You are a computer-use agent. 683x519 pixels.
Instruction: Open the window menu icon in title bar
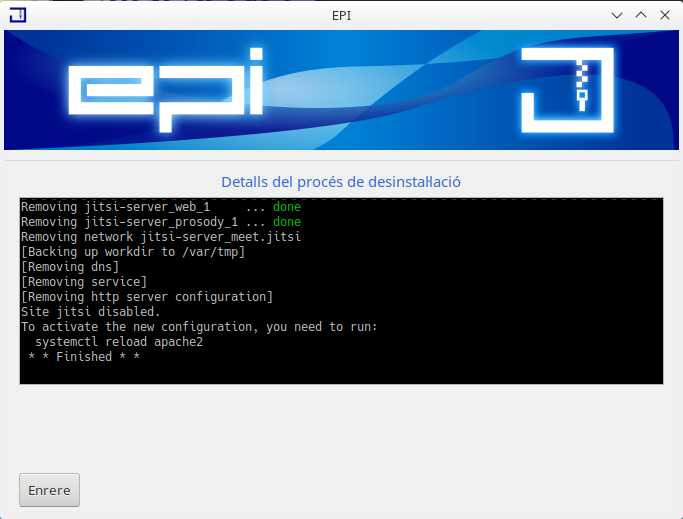pyautogui.click(x=17, y=15)
